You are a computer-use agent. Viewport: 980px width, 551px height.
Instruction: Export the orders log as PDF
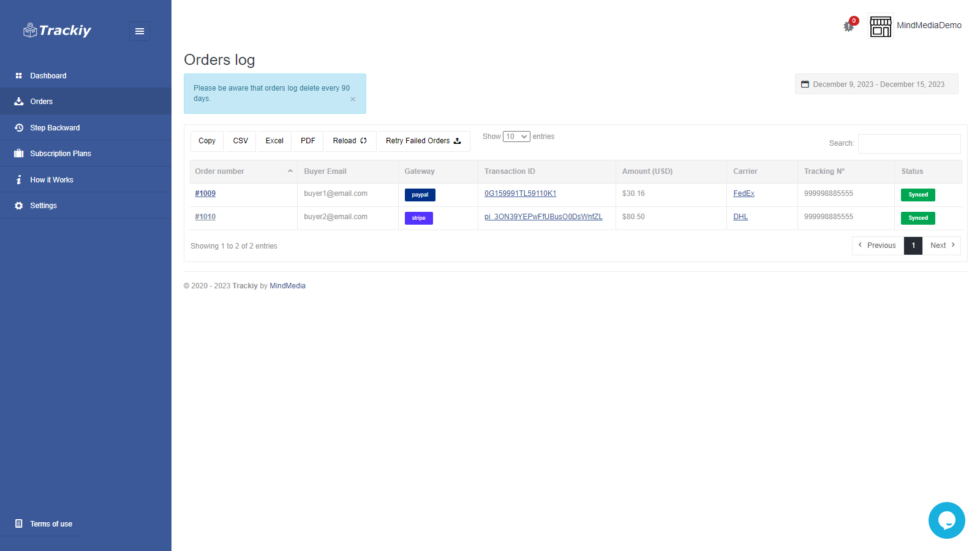307,141
